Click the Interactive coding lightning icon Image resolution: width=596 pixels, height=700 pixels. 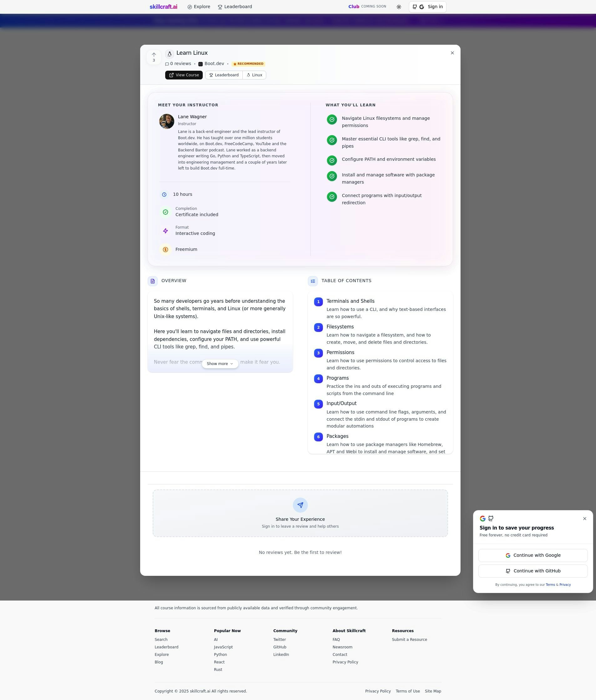[166, 231]
